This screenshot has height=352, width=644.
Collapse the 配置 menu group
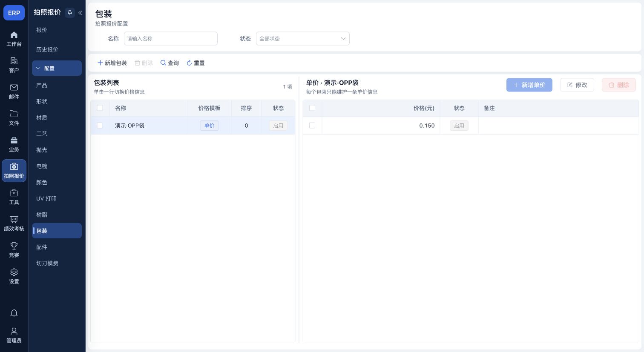tap(57, 68)
